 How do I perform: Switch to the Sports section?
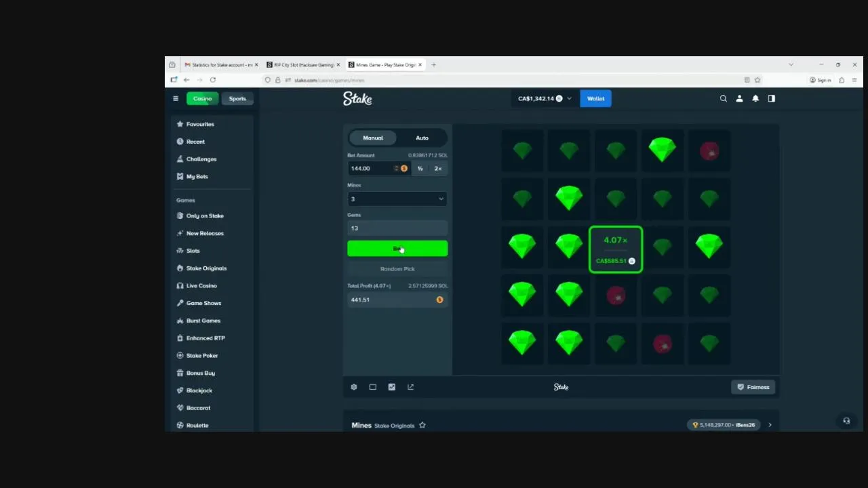237,98
